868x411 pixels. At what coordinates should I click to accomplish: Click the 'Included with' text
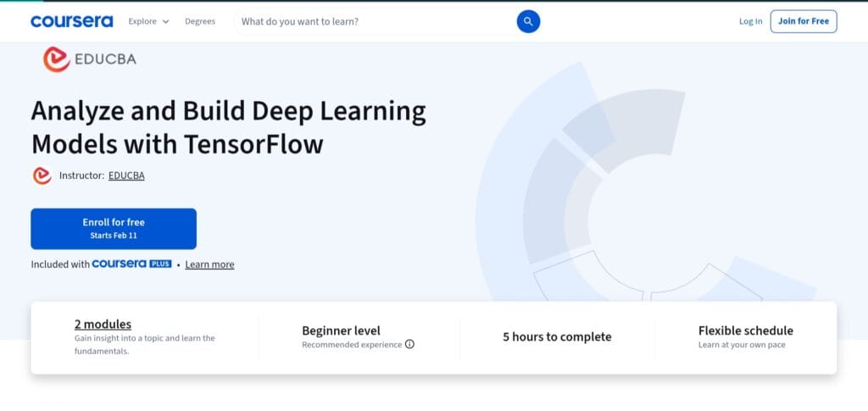click(x=60, y=264)
